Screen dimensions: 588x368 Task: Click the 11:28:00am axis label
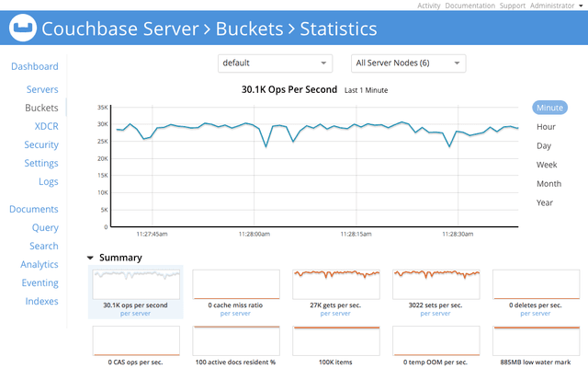[254, 235]
